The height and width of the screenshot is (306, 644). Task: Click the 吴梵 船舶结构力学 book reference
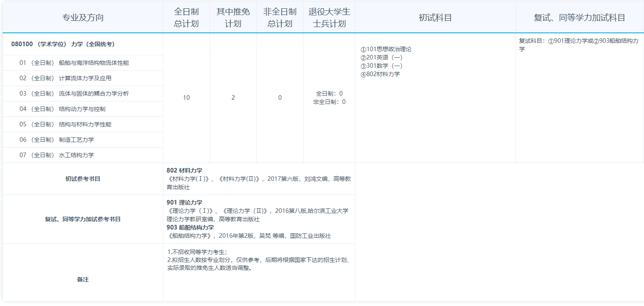[x=249, y=236]
